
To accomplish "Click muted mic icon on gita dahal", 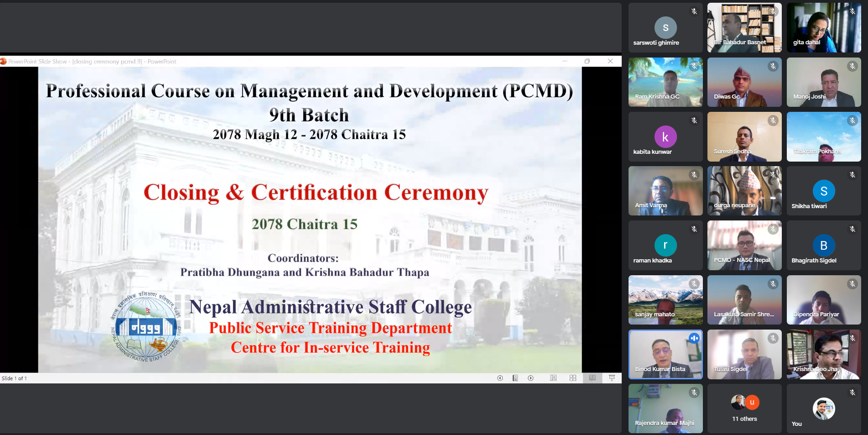I will click(852, 11).
